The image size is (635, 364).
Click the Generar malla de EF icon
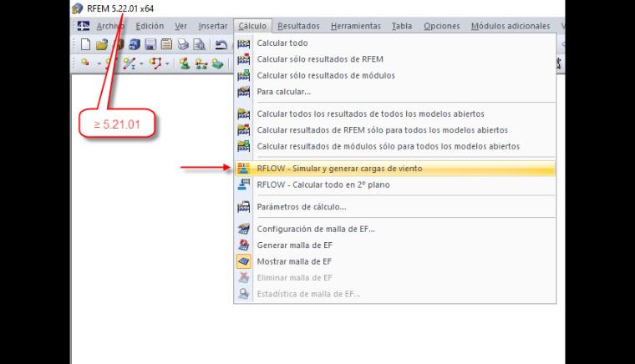tap(243, 245)
